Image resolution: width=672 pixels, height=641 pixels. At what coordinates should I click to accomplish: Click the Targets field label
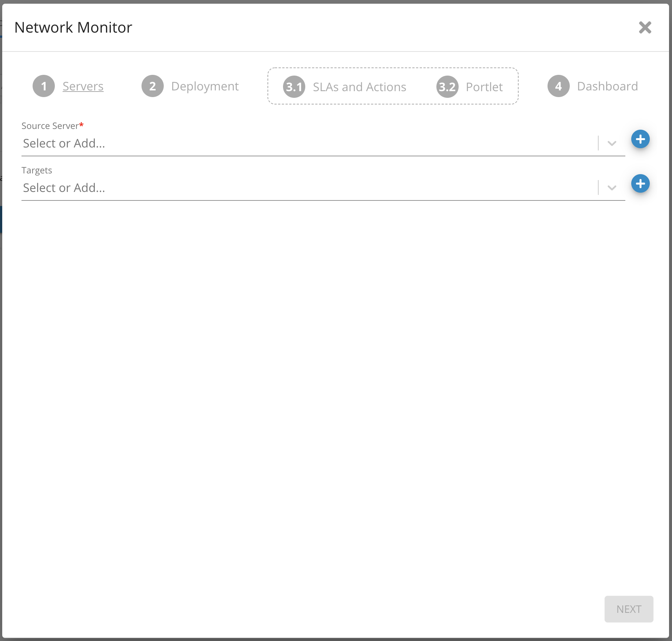point(37,170)
